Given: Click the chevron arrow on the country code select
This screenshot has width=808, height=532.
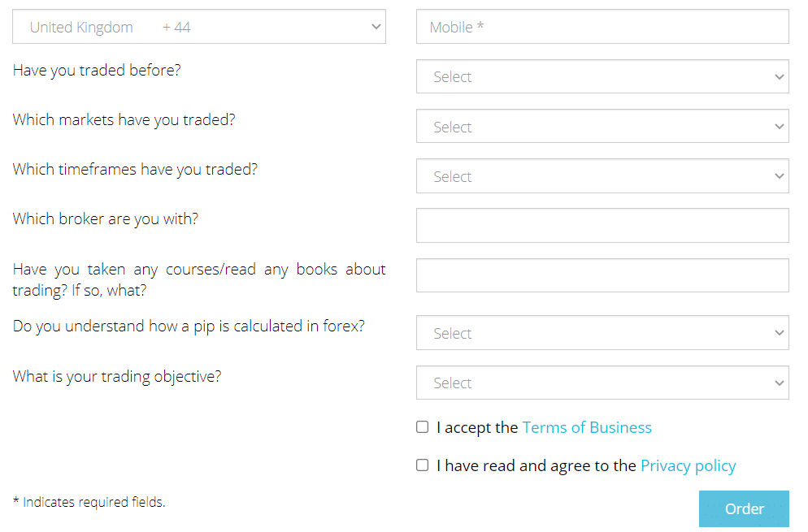Looking at the screenshot, I should [x=376, y=27].
